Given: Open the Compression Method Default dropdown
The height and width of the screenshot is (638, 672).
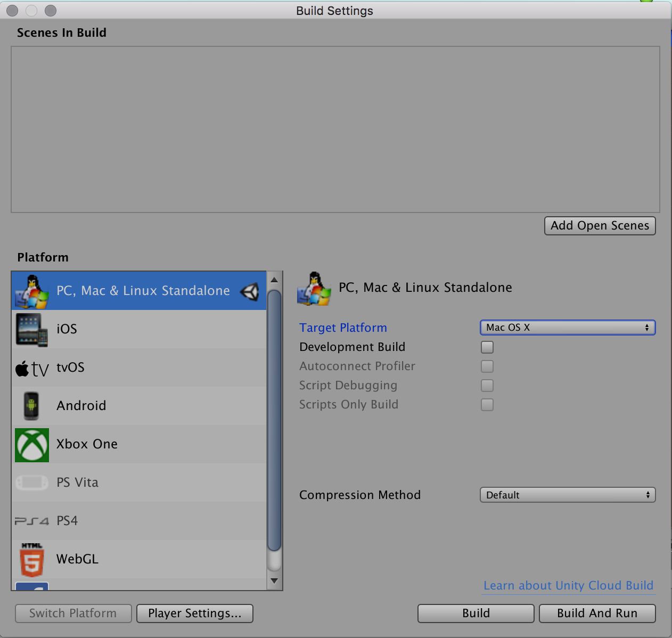Looking at the screenshot, I should [x=568, y=495].
